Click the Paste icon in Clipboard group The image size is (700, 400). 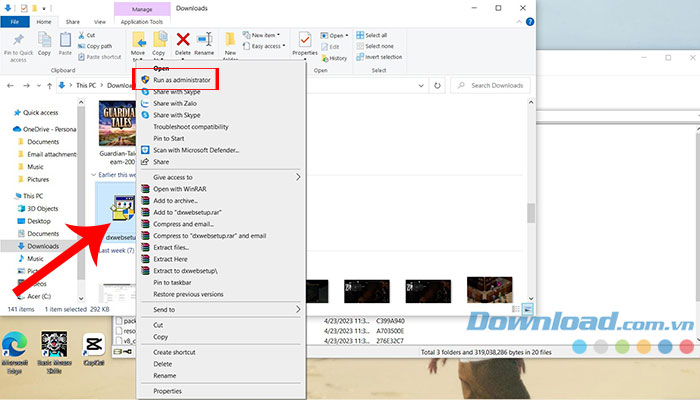coord(63,41)
